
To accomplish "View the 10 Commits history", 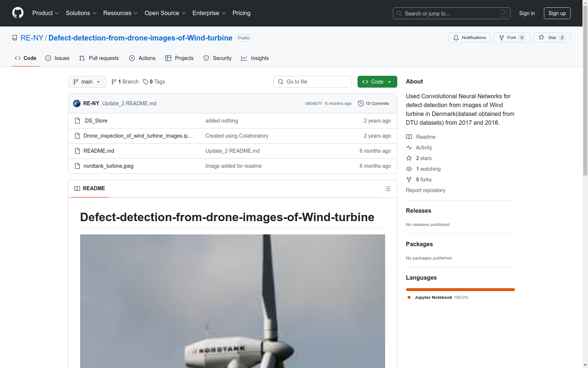I will [x=373, y=103].
